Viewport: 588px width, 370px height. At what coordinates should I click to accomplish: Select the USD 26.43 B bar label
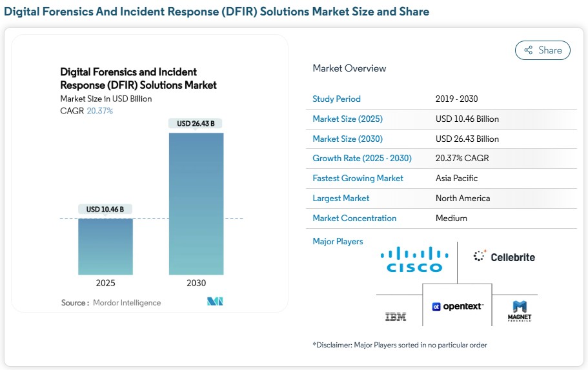click(x=196, y=123)
